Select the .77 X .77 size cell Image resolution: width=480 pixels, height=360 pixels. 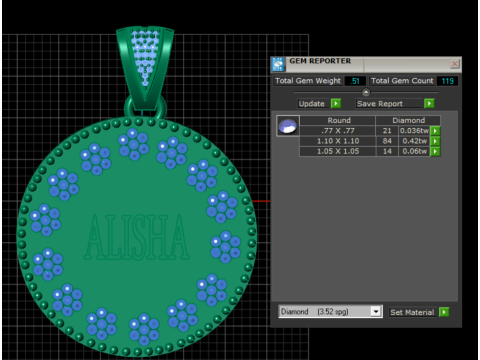tap(338, 131)
